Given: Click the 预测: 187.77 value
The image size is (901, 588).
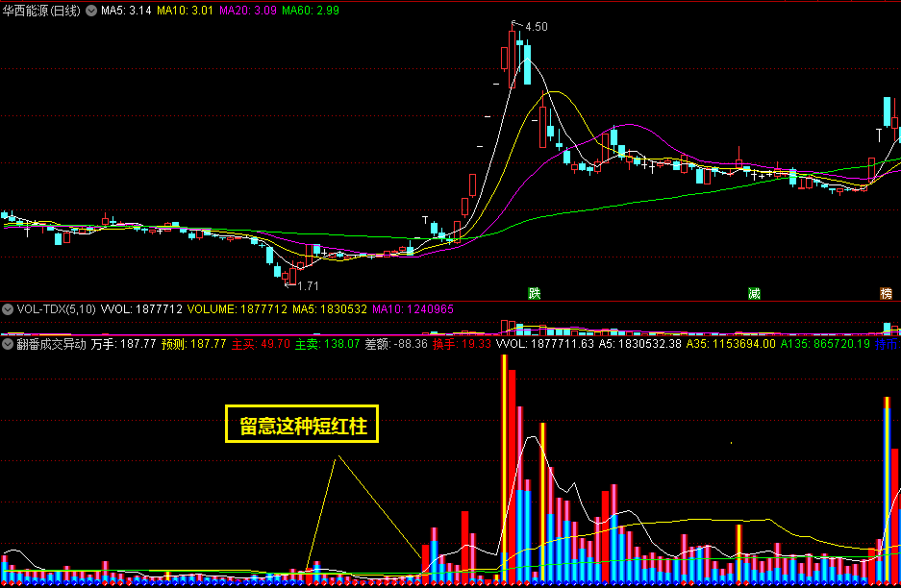Looking at the screenshot, I should point(194,344).
